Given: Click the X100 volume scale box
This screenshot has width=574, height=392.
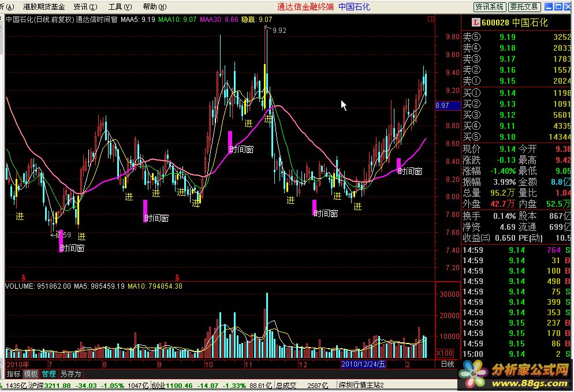Looking at the screenshot, I should click(445, 353).
